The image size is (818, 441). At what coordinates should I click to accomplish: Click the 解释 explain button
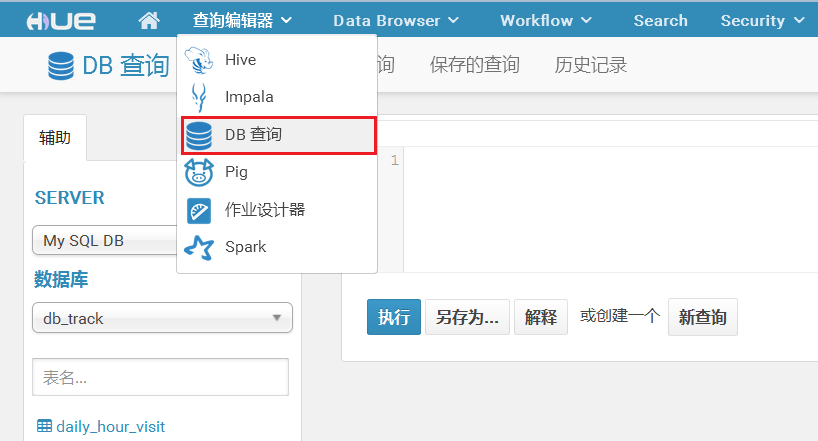[x=540, y=317]
